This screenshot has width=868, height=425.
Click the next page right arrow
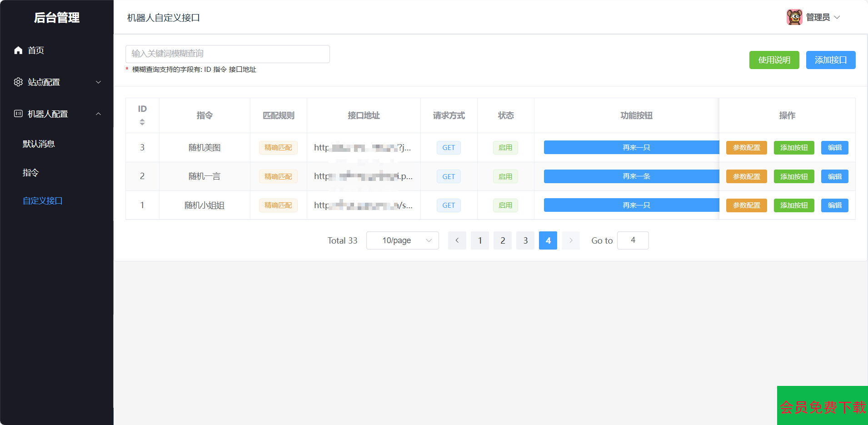[570, 240]
